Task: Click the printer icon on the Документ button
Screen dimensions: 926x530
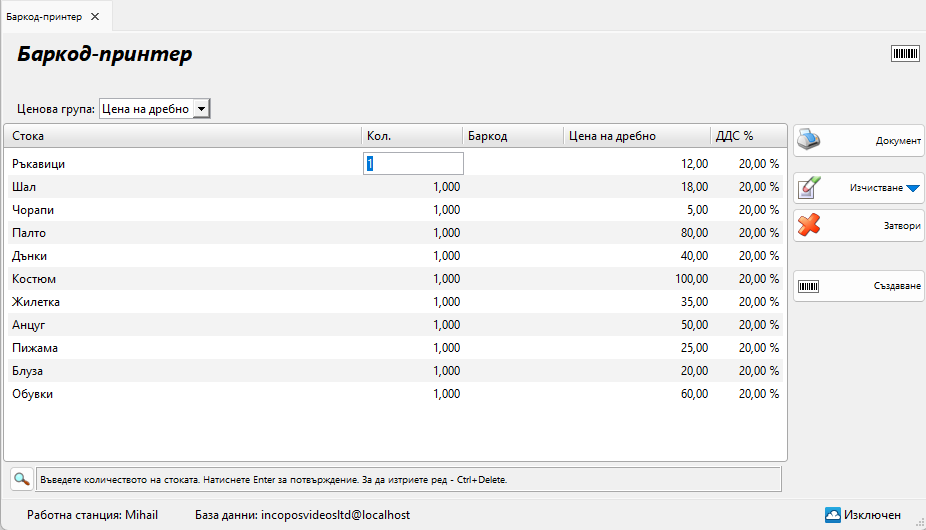Action: (x=809, y=140)
